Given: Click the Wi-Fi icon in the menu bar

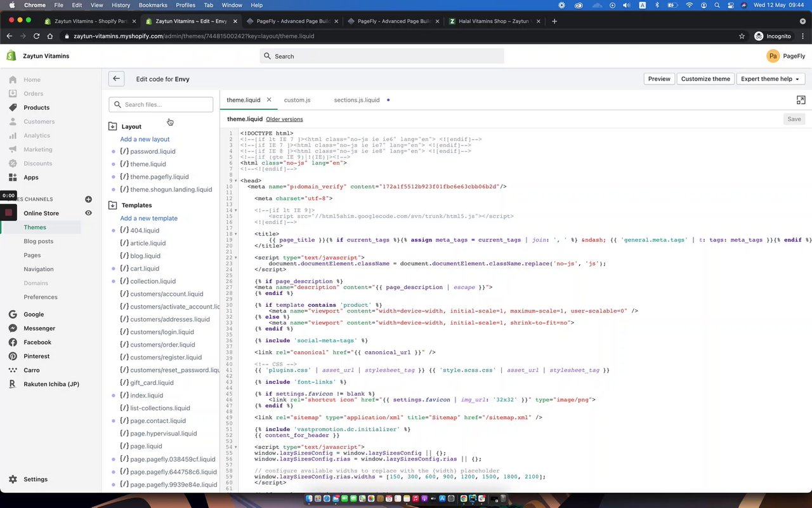Looking at the screenshot, I should 690,5.
